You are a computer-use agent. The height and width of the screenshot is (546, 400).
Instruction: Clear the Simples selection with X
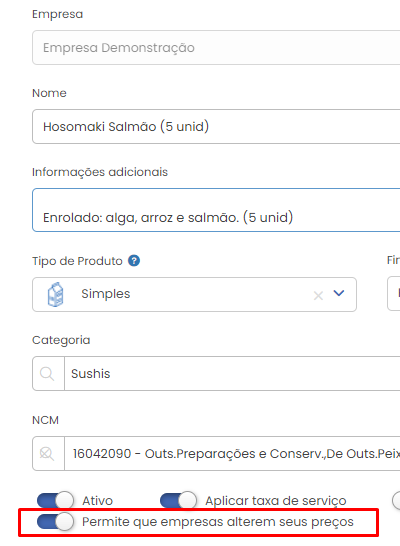(x=318, y=296)
